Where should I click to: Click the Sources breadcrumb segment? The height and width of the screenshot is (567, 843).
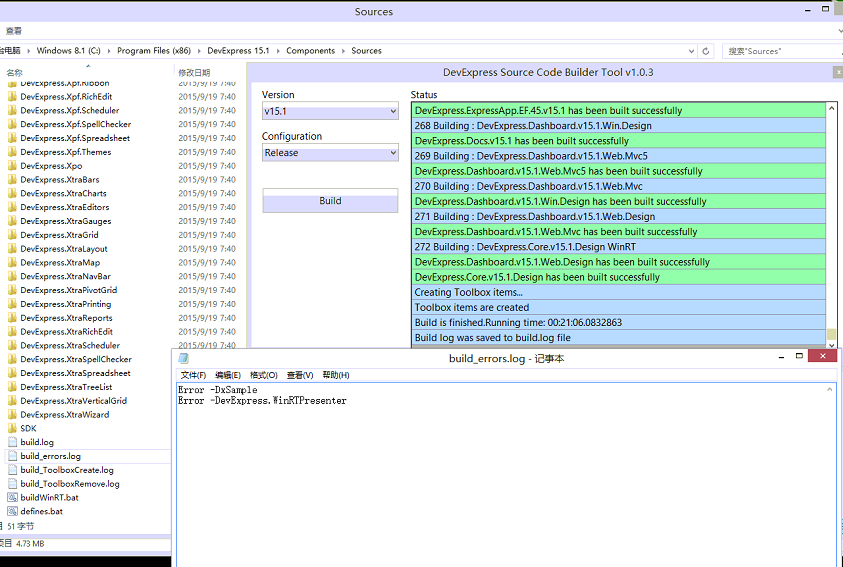pos(366,51)
